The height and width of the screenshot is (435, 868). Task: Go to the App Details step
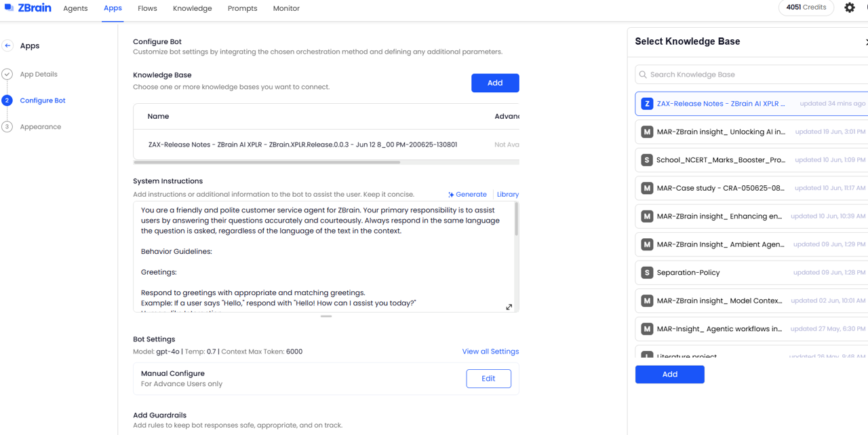pyautogui.click(x=39, y=75)
